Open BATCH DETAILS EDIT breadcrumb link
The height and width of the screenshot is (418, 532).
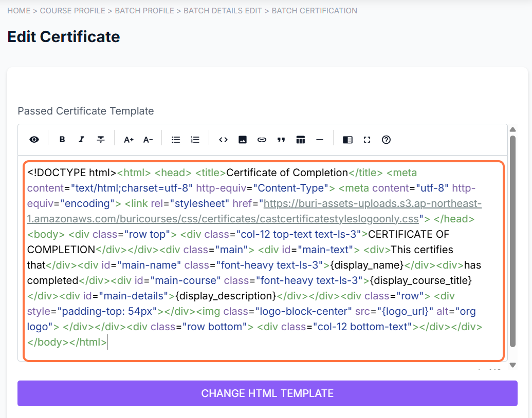pos(223,11)
